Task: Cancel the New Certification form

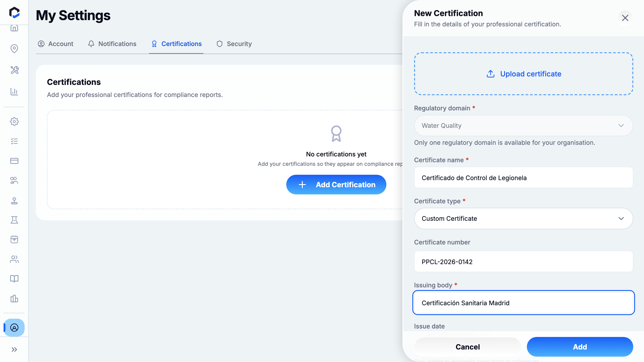Action: click(468, 347)
